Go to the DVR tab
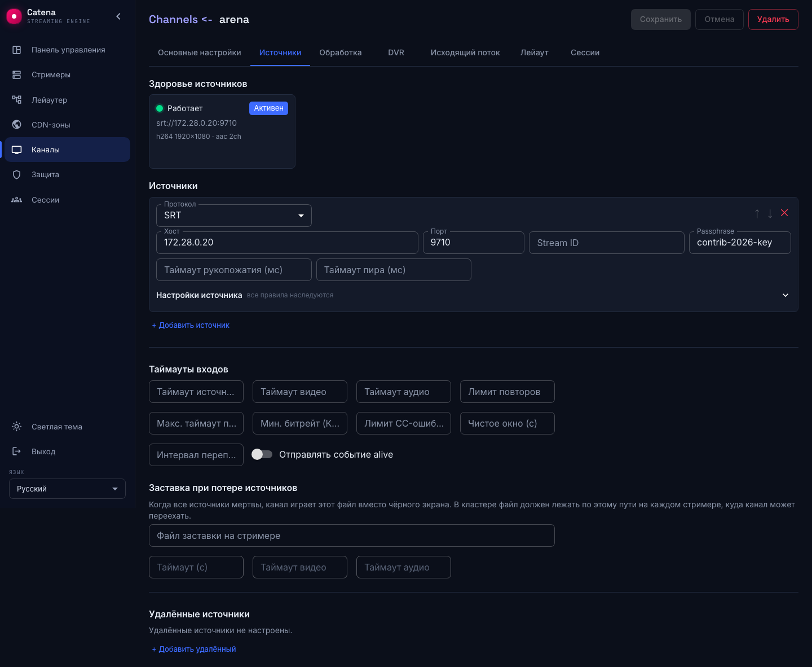 click(x=396, y=52)
